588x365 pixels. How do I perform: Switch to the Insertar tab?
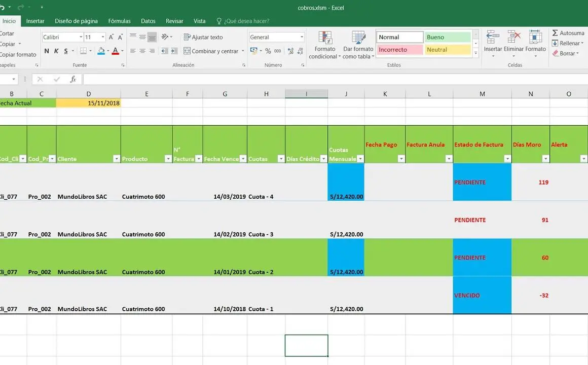[x=35, y=21]
